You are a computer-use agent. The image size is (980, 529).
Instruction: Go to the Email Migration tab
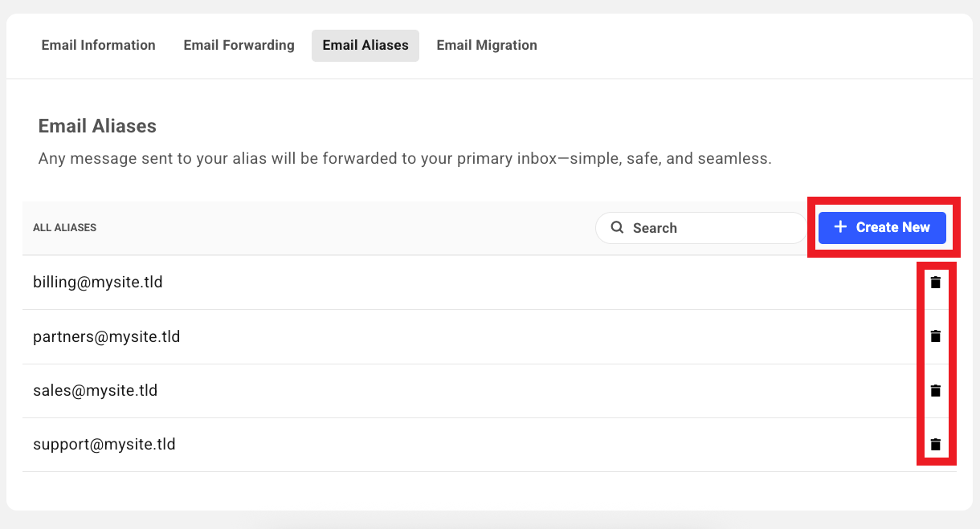(x=487, y=45)
